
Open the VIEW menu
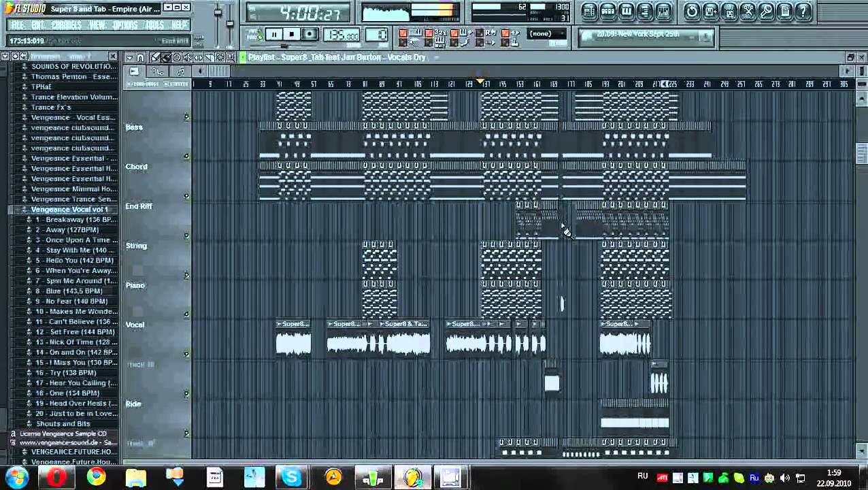(97, 25)
